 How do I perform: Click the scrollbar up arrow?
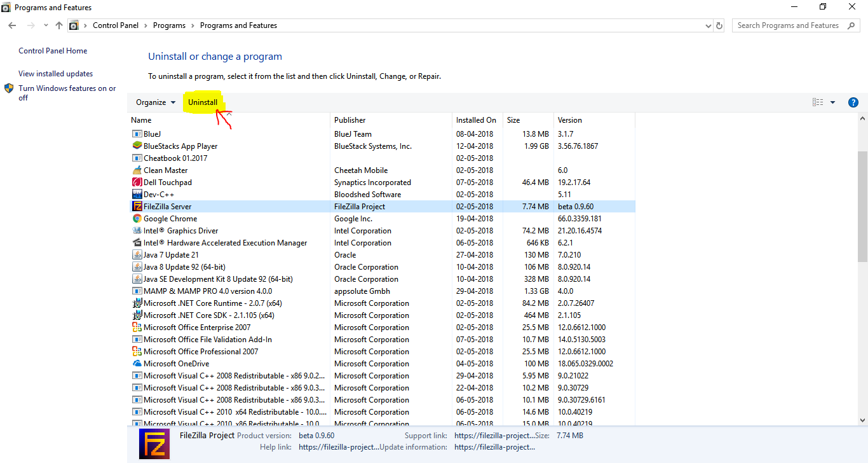[x=862, y=119]
